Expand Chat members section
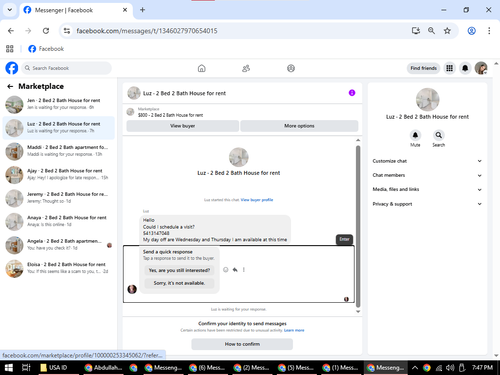This screenshot has height=375, width=500. [x=427, y=175]
